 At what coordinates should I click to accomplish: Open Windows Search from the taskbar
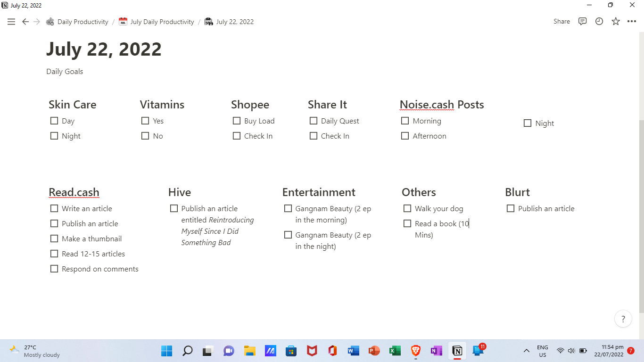(x=187, y=351)
